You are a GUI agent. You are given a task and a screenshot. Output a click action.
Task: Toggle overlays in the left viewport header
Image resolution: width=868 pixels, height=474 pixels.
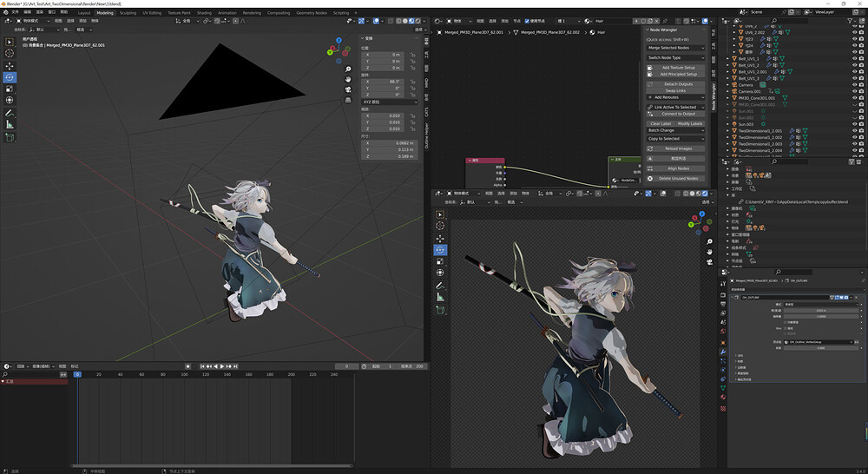click(376, 21)
